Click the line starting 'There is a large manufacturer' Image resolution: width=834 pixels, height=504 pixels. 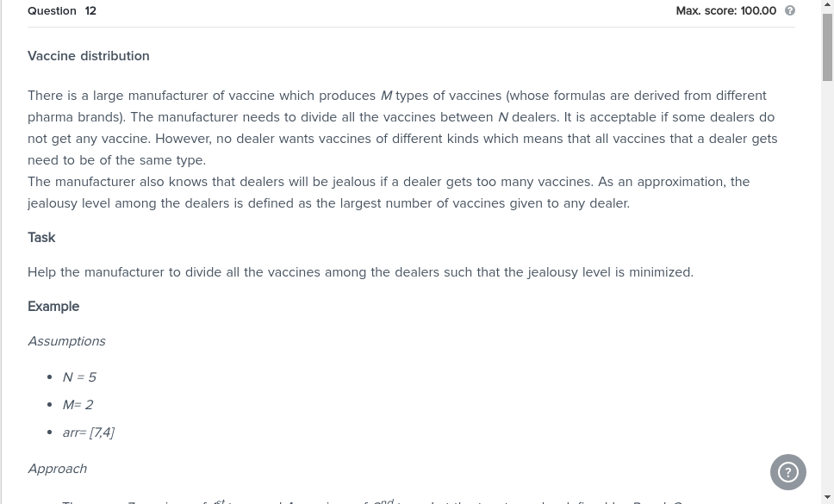tap(397, 96)
